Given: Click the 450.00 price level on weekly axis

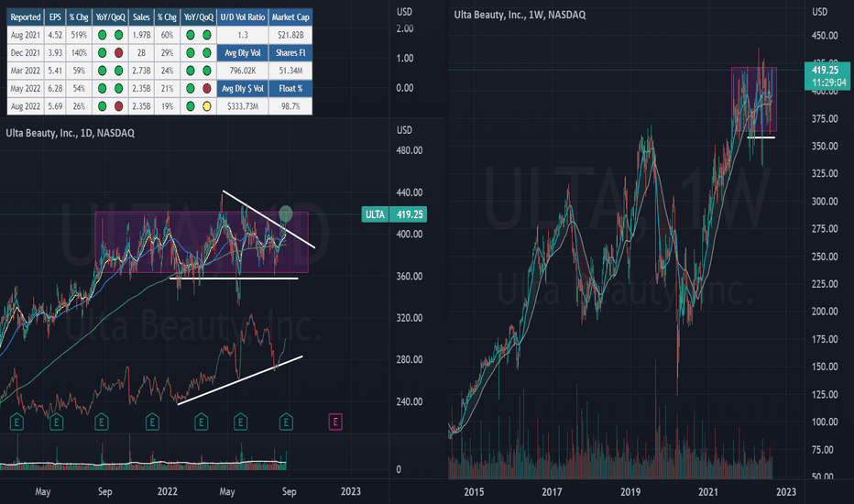Looking at the screenshot, I should pos(825,36).
